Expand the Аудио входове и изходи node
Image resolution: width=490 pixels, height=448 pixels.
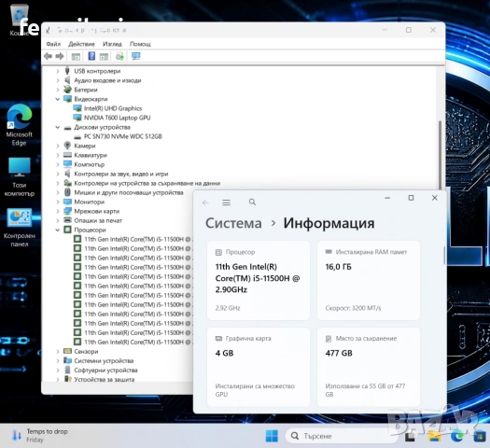(58, 80)
